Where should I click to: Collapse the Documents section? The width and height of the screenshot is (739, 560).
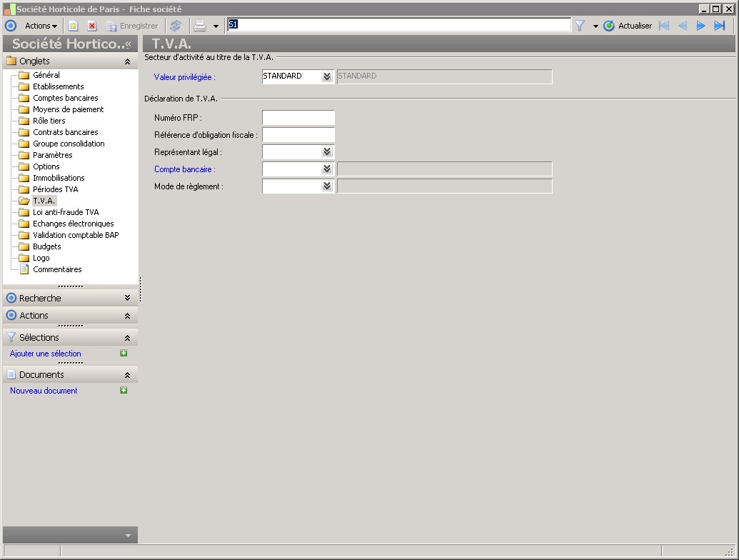[127, 375]
